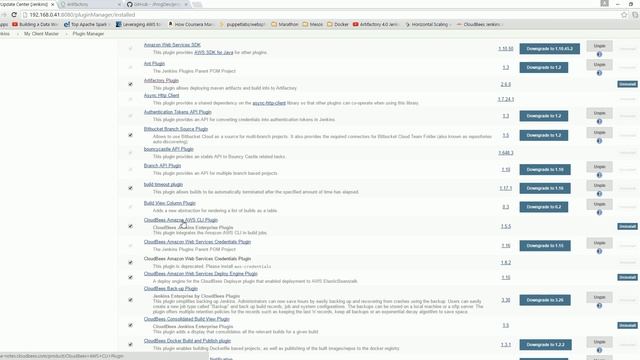Toggle CloudBees Back-up Plugin checkbox

131,300
